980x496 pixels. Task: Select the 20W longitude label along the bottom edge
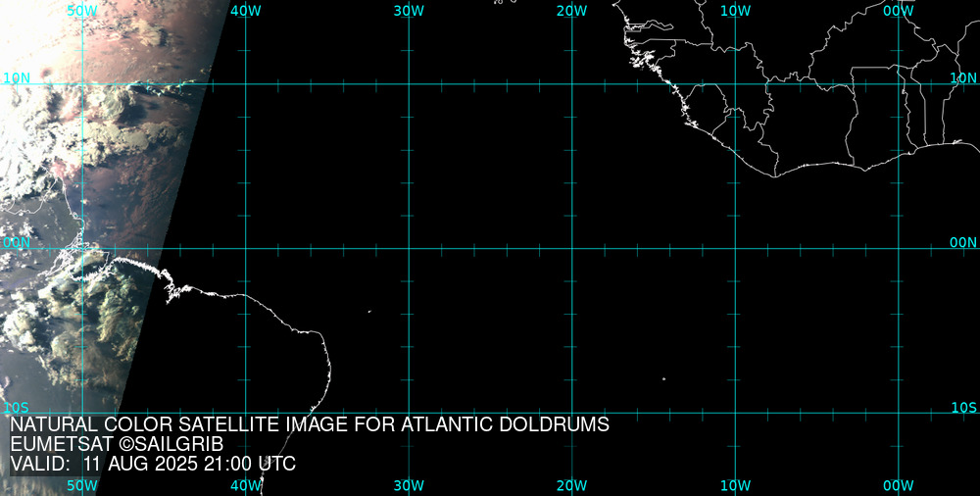tap(572, 485)
